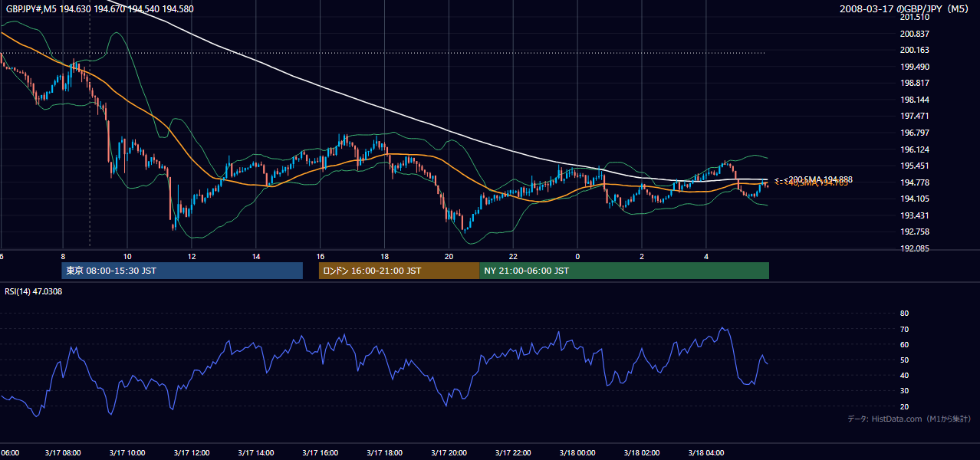Click the price level 200.837 on the axis
The image size is (980, 460).
point(913,34)
